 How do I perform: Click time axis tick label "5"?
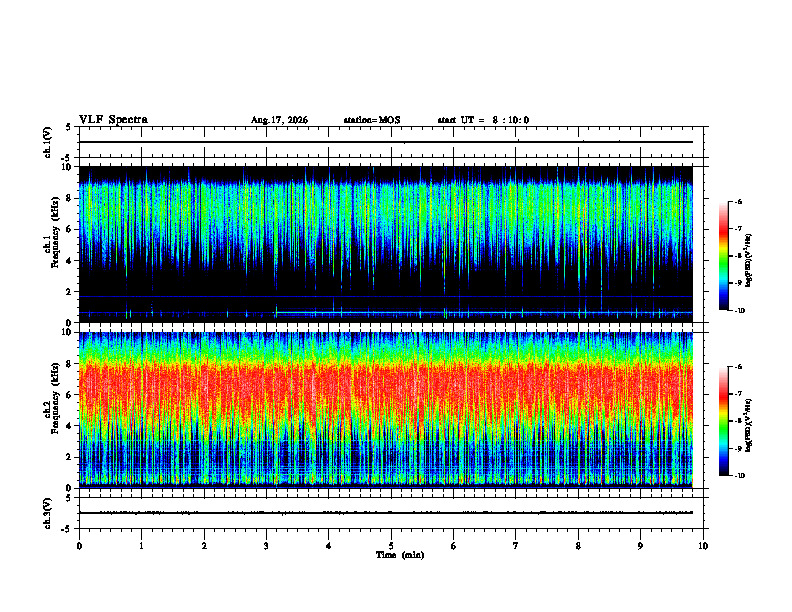point(391,546)
